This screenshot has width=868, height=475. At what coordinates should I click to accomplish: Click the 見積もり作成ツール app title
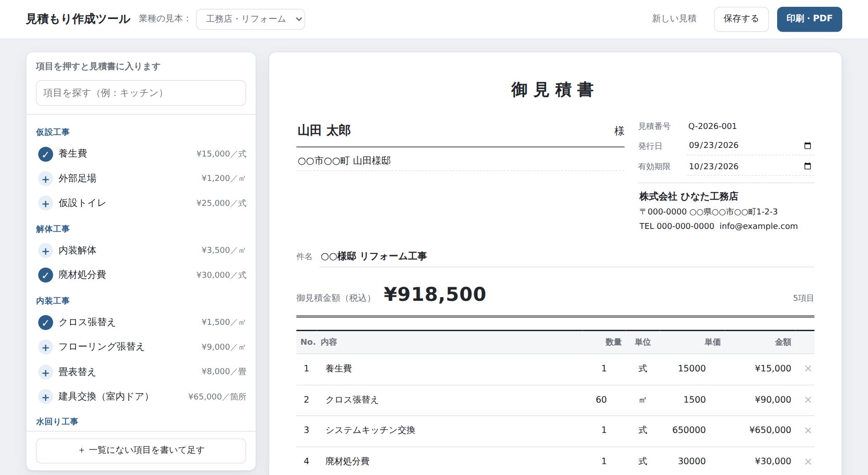[78, 19]
